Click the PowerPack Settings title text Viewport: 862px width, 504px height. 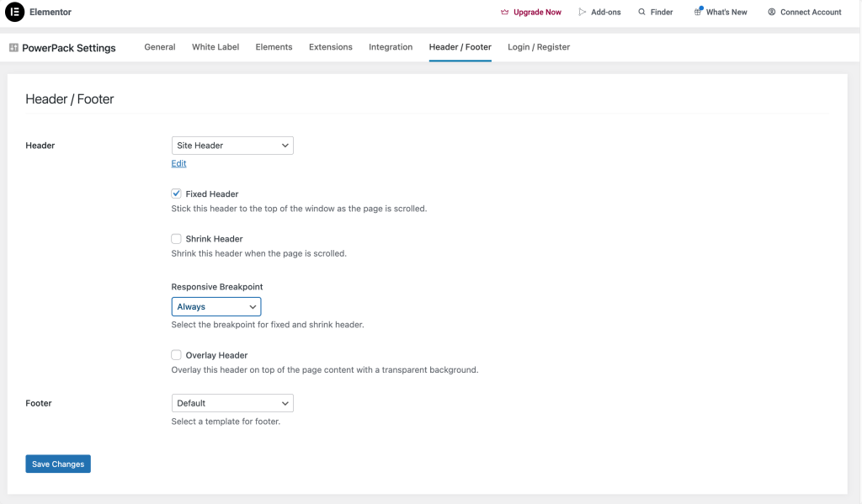pyautogui.click(x=69, y=48)
